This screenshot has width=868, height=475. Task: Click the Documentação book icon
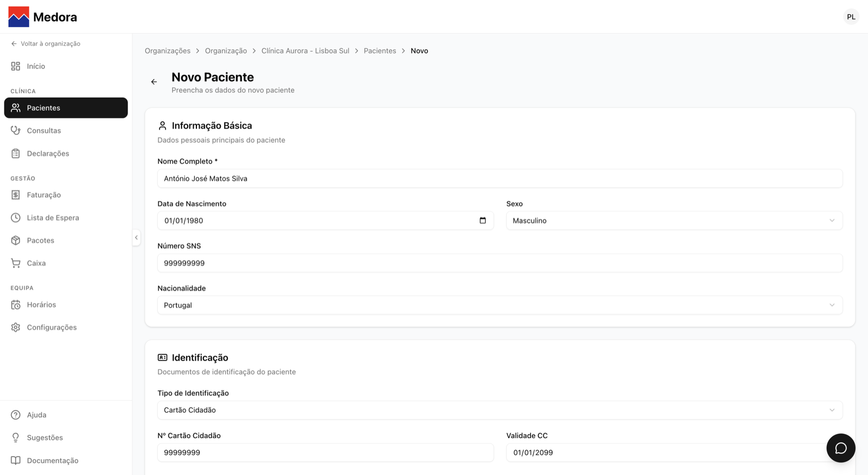(16, 460)
